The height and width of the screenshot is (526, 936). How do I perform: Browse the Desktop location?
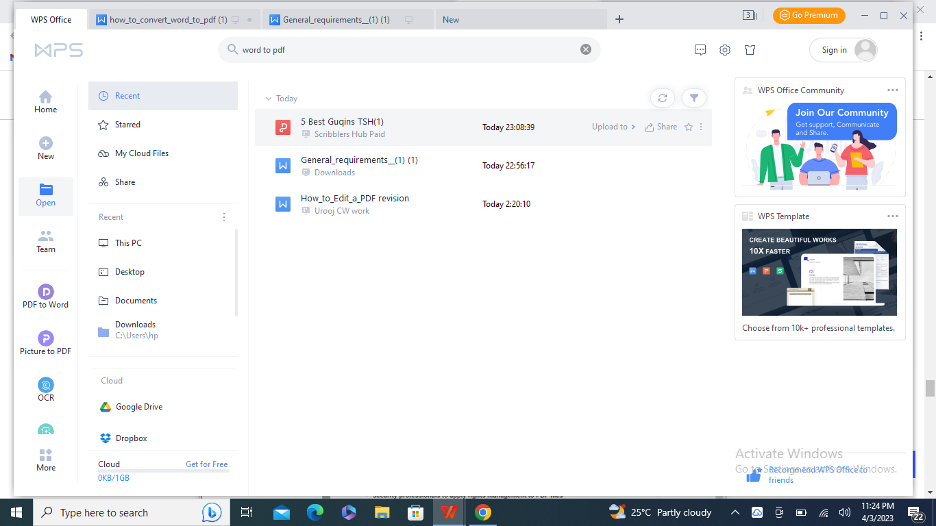click(162, 272)
